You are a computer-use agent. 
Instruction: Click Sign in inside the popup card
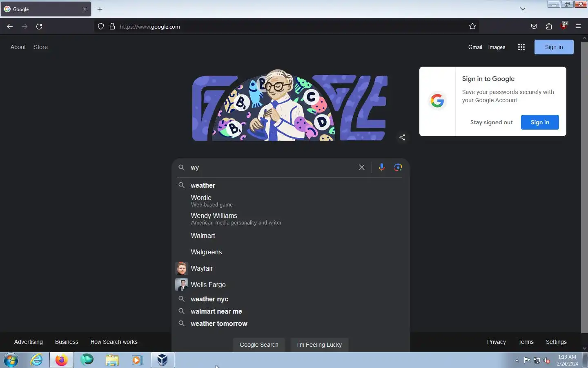coord(540,122)
